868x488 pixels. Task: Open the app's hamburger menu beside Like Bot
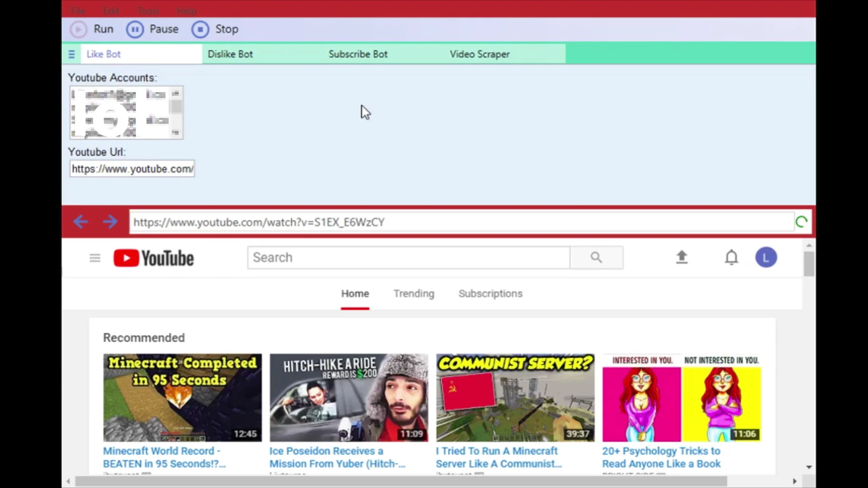(71, 54)
